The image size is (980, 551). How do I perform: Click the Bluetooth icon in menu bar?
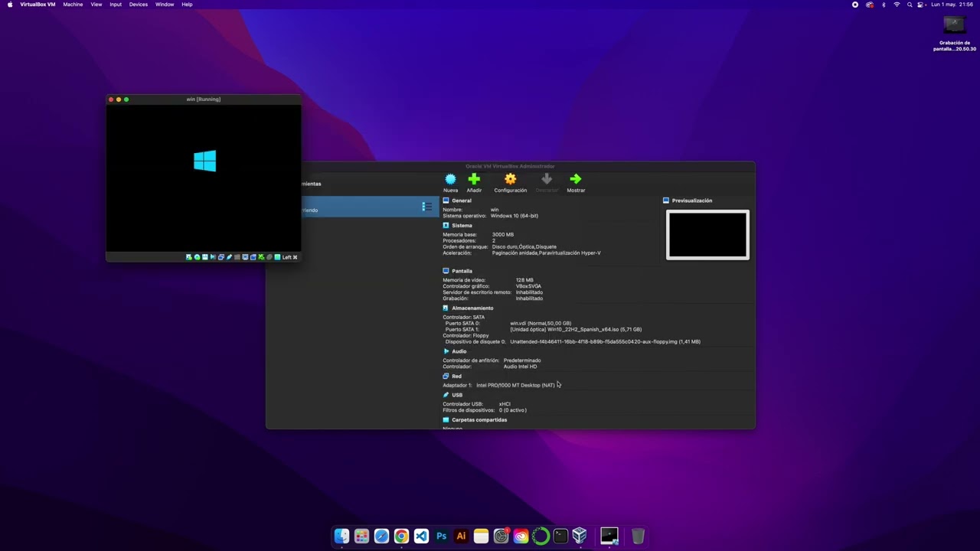coord(884,5)
